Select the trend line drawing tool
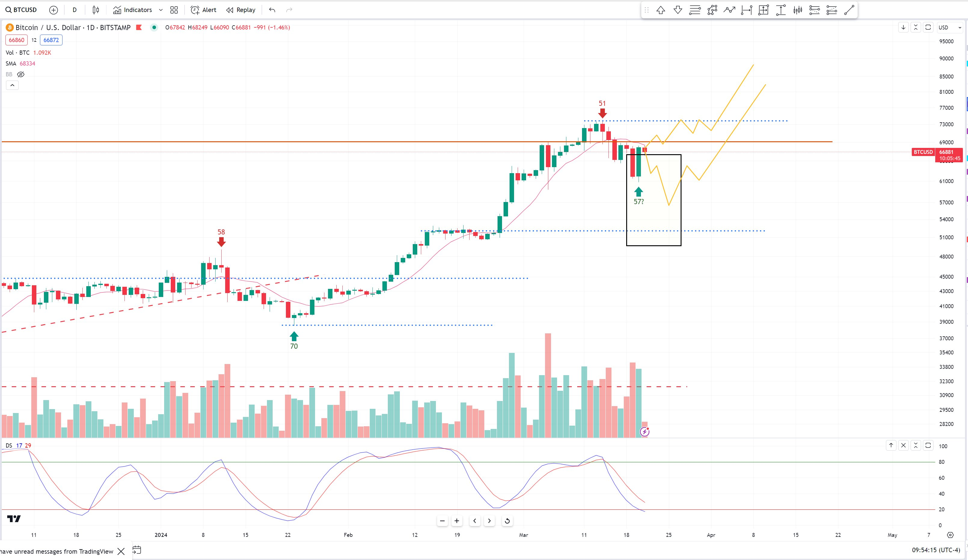Image resolution: width=968 pixels, height=560 pixels. 849,10
